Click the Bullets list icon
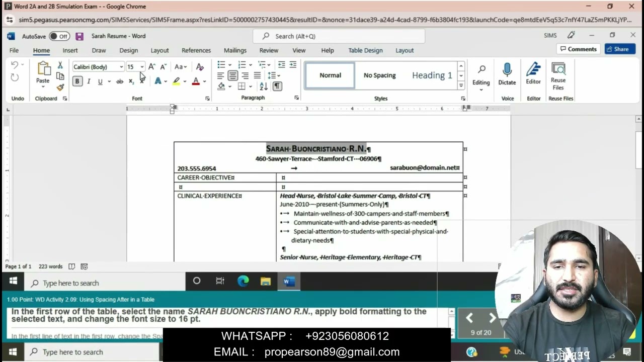The image size is (644, 362). pos(221,65)
